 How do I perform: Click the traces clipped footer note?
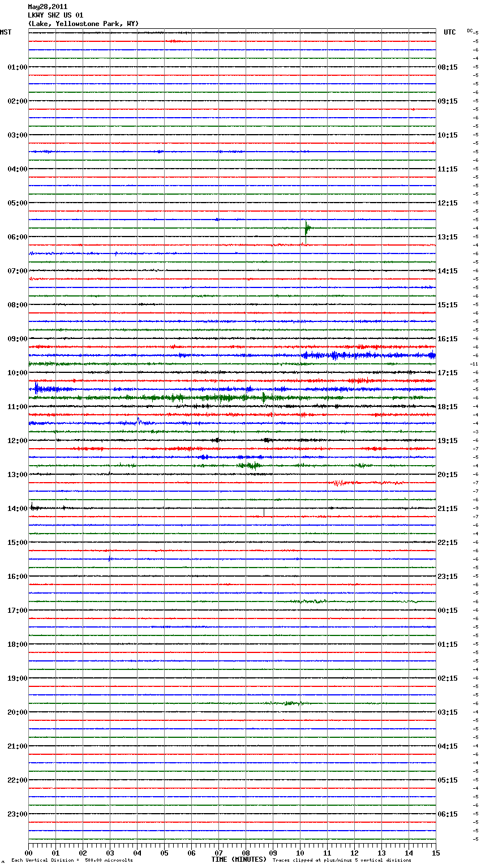tap(342, 861)
